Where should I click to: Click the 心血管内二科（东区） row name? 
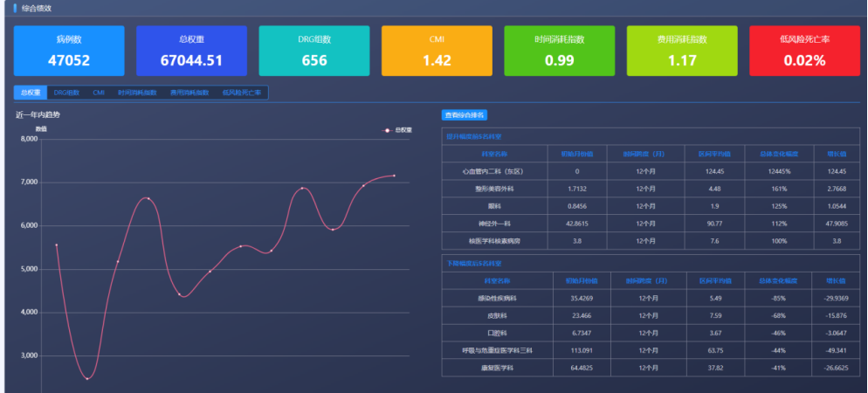pos(493,171)
